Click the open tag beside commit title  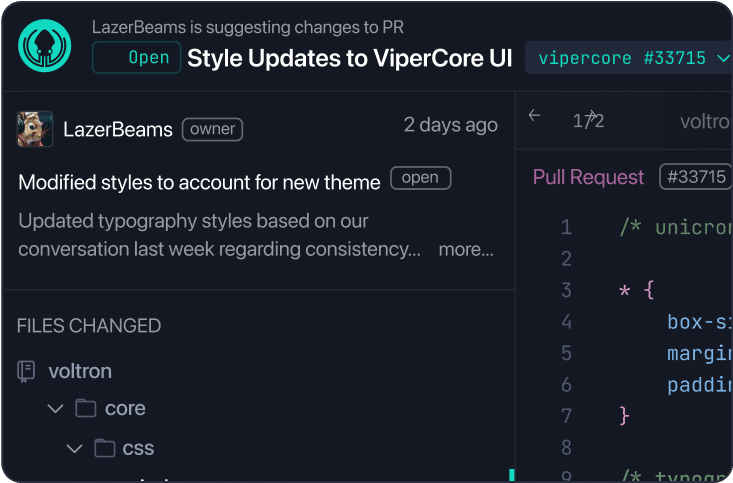pos(420,178)
